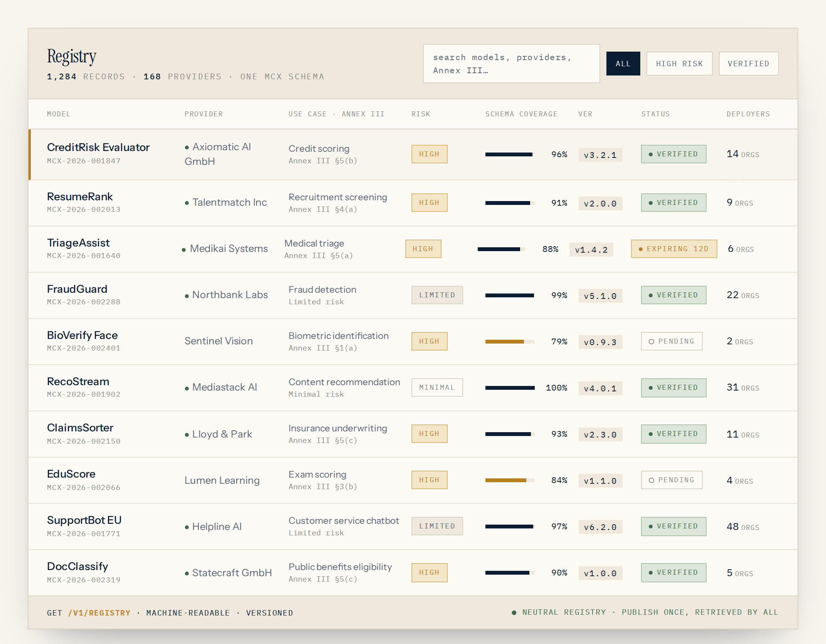Switch to the HIGH RISK filter
The image size is (826, 644).
click(679, 64)
